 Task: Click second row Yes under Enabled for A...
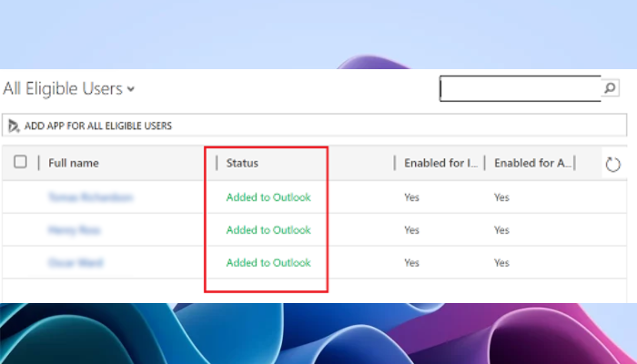tap(501, 230)
